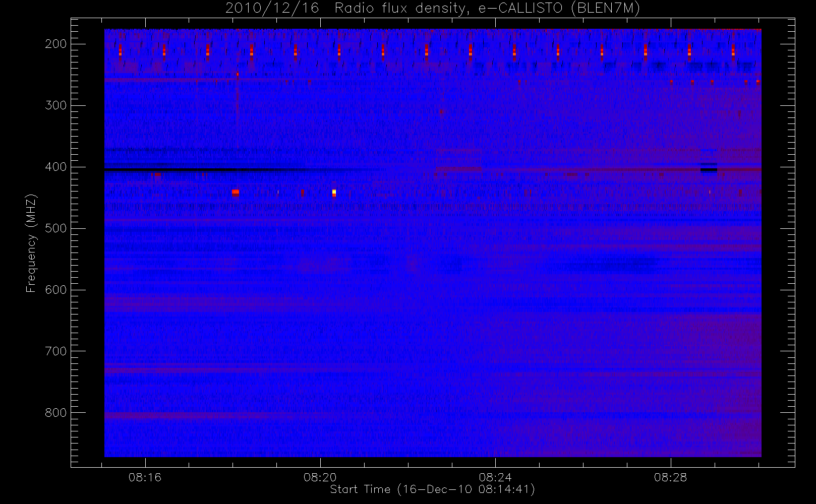This screenshot has width=816, height=504.
Task: Select the 700 frequency tick label
Action: point(55,351)
